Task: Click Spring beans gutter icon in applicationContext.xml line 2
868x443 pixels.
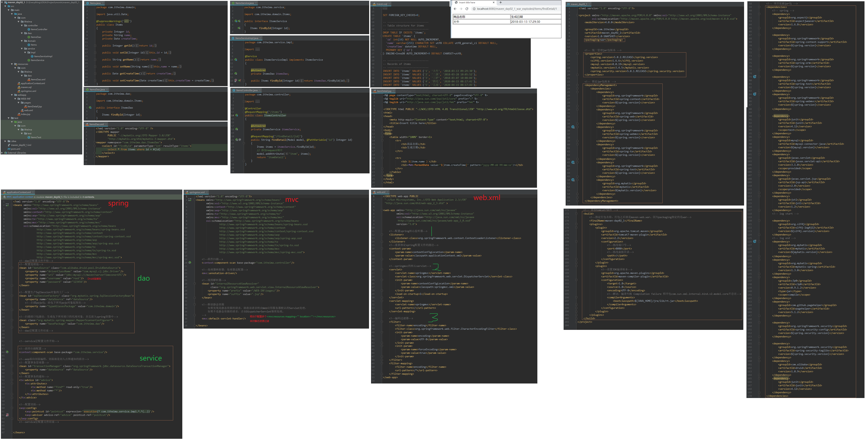Action: [x=7, y=205]
